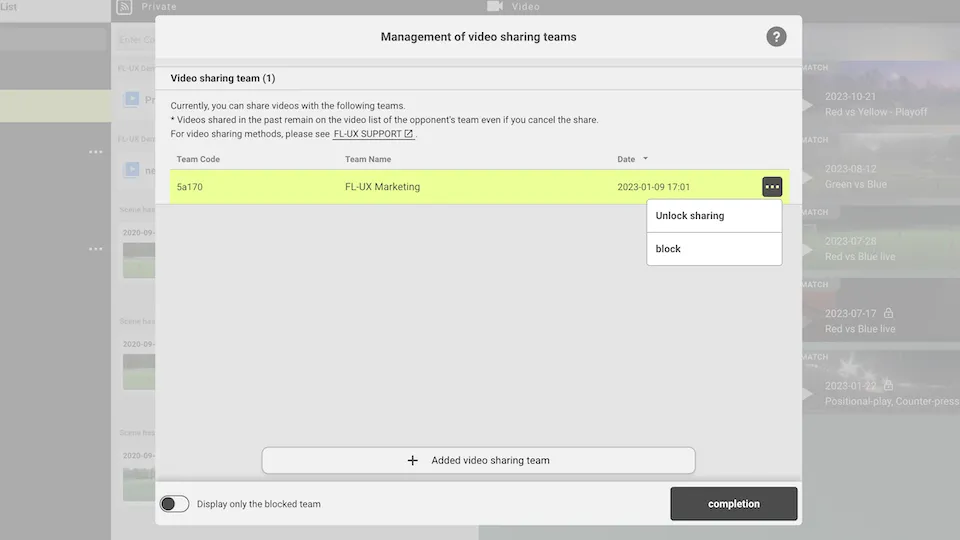Click the lock icon beside 2023-01-22
Viewport: 960px width, 540px height.
click(x=888, y=385)
